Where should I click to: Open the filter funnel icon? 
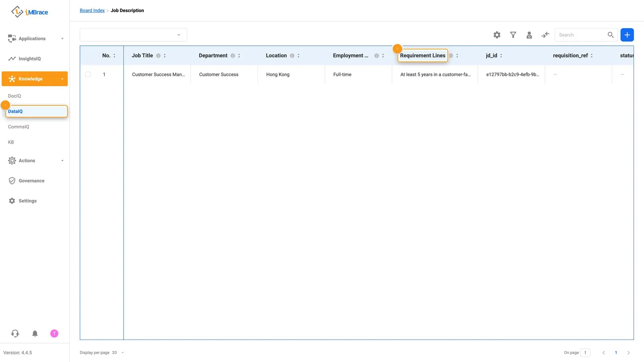(x=513, y=35)
